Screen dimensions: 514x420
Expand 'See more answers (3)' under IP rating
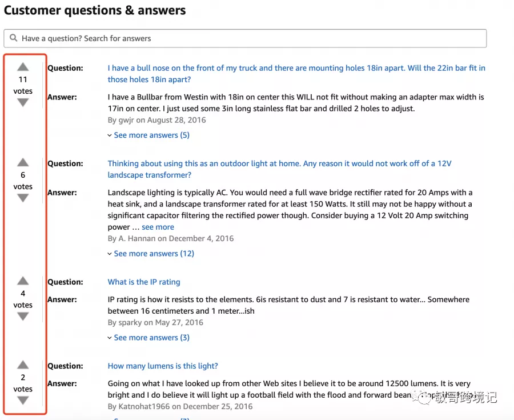coord(151,338)
